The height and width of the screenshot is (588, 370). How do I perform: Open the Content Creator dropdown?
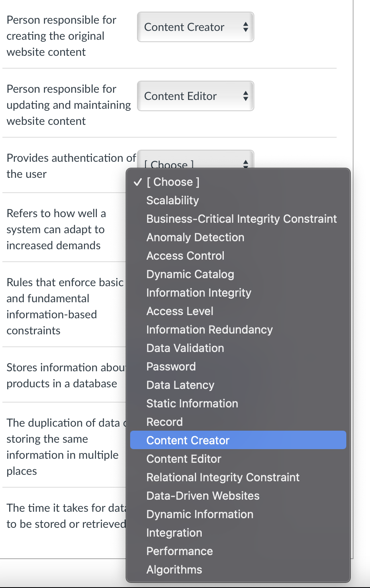[x=195, y=27]
